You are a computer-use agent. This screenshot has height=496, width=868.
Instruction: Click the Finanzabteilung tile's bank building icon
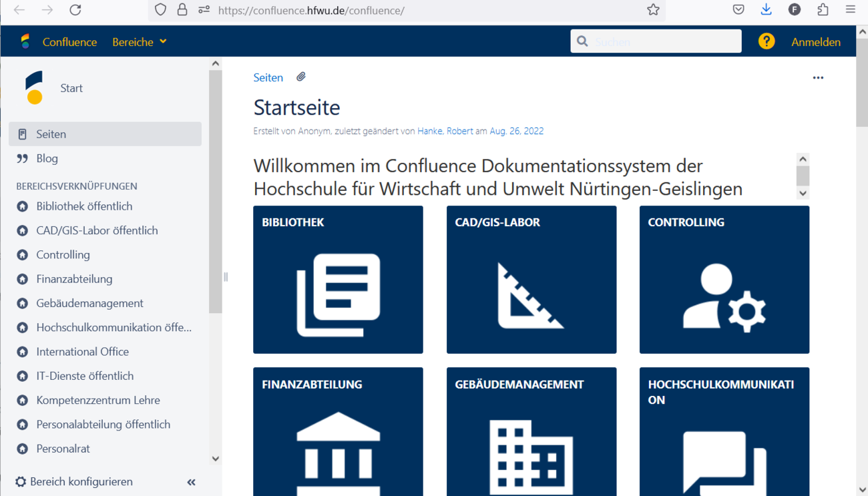339,453
